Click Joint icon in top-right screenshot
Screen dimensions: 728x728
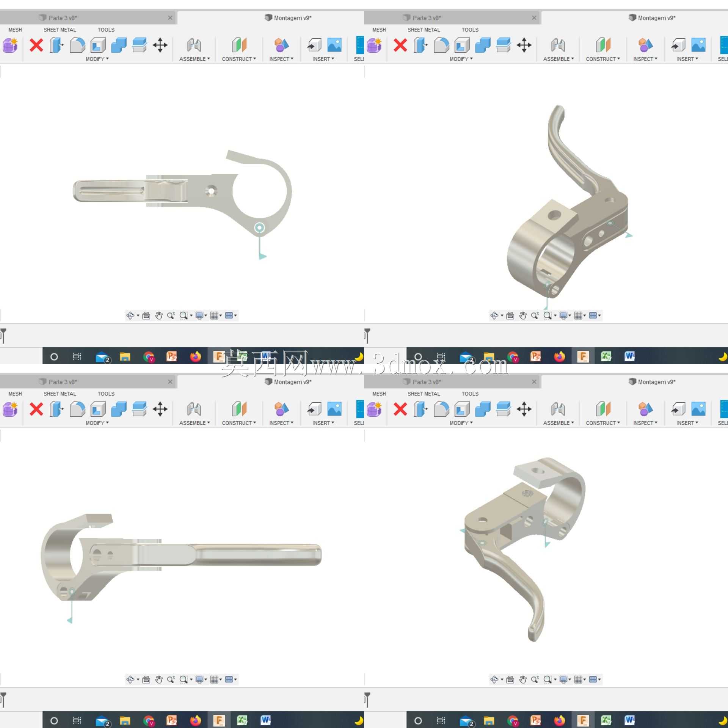click(x=558, y=45)
